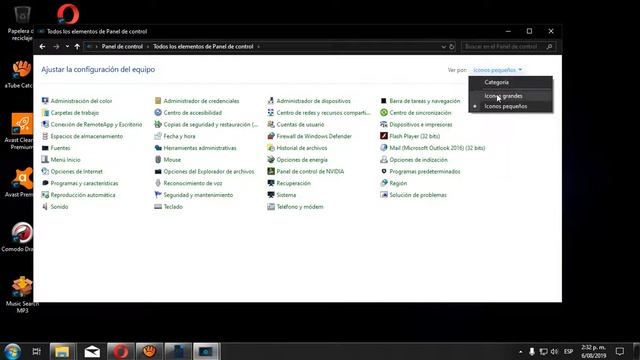Open recent locations dropdown arrow
This screenshot has width=640, height=360.
click(x=67, y=47)
